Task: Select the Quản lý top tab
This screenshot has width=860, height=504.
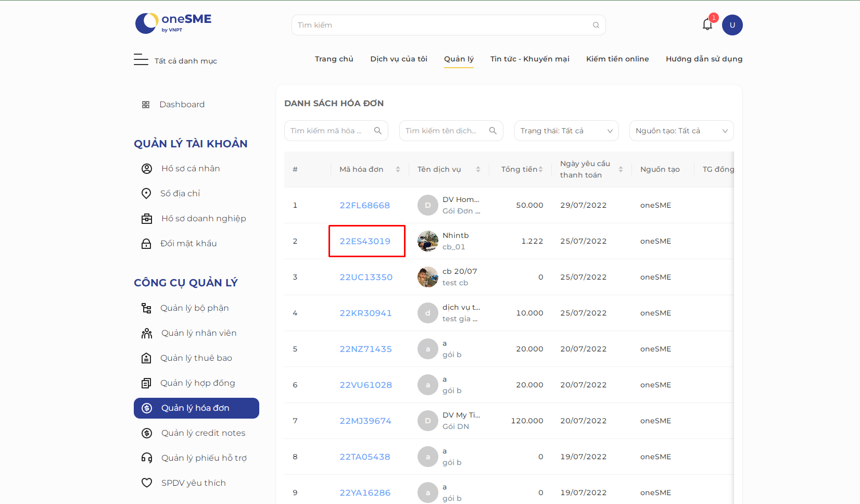Action: click(x=459, y=59)
